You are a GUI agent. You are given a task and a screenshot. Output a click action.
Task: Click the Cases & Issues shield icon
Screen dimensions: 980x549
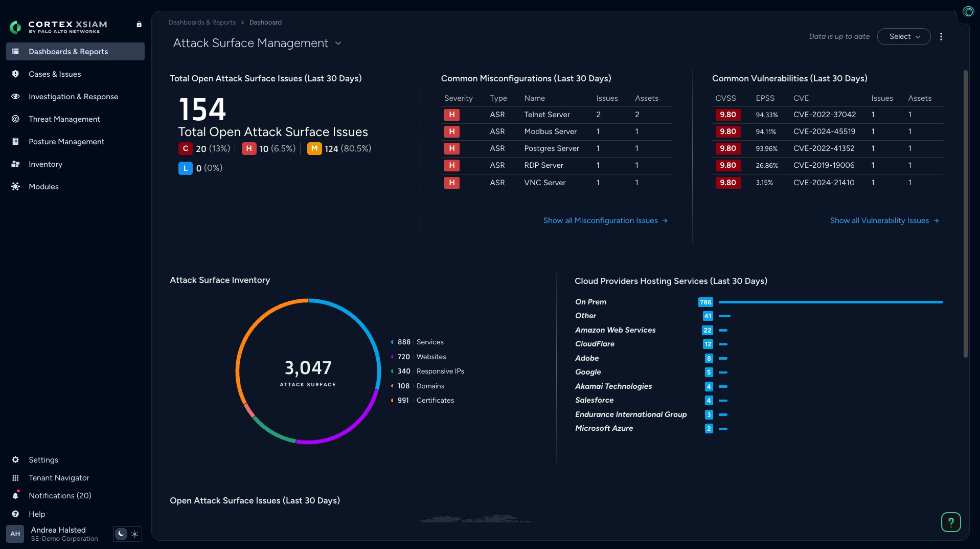(15, 74)
